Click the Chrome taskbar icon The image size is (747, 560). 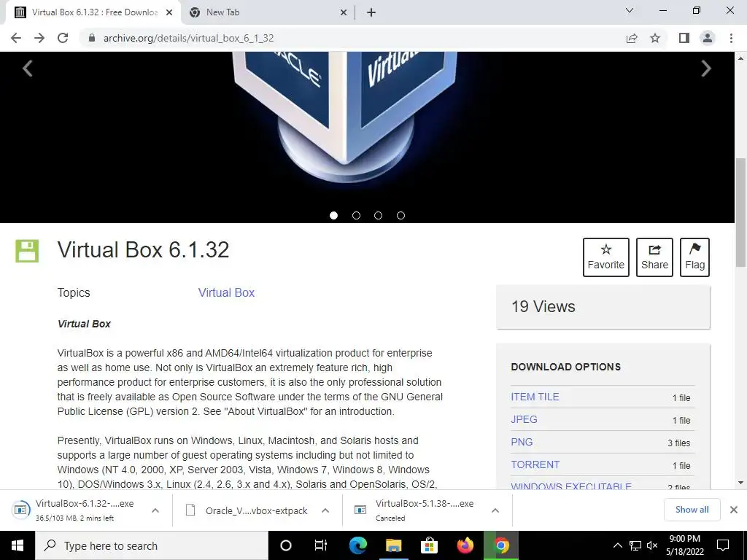pyautogui.click(x=501, y=545)
